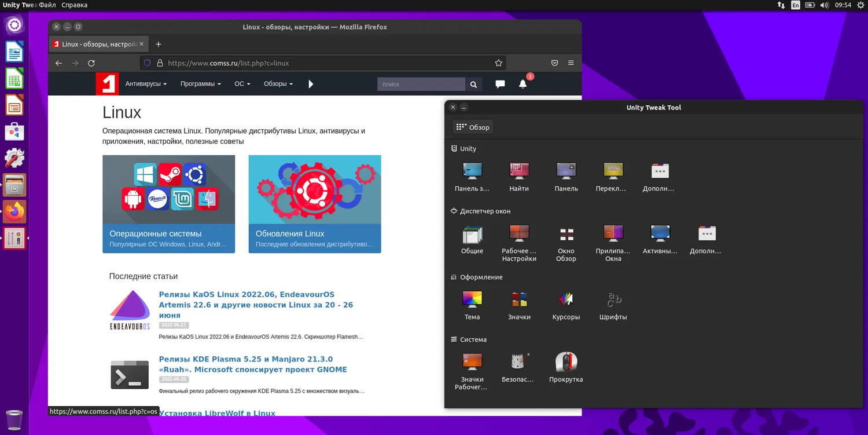
Task: Select the 'Linux - обзоры, настрой...' browser tab
Action: pyautogui.click(x=98, y=44)
